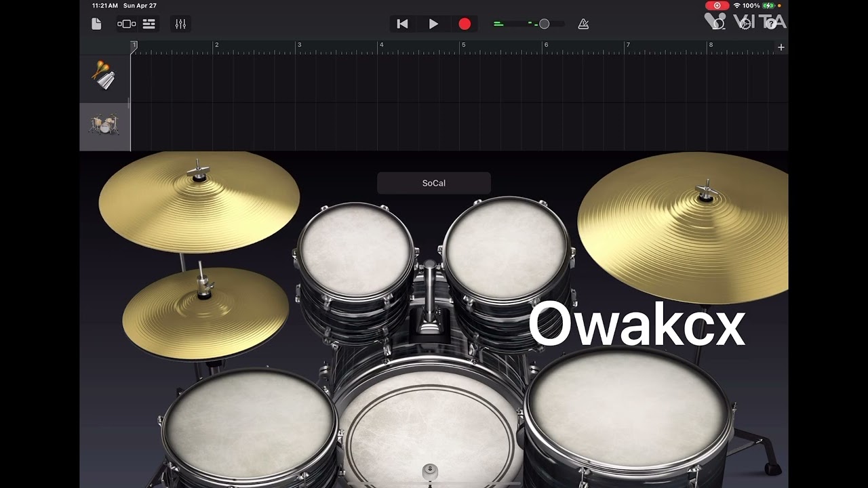Click bar 2 on the ruler
The width and height of the screenshot is (868, 488).
coord(216,45)
